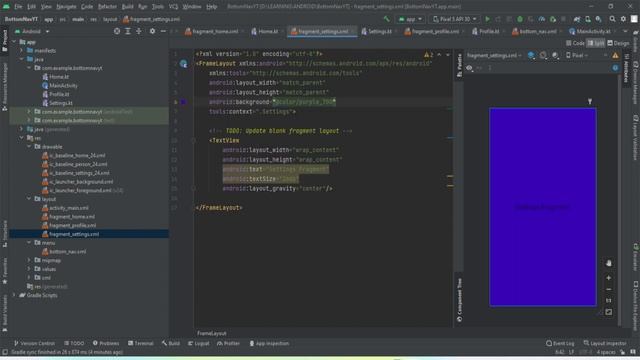Zoom out the layout preview

609,289
